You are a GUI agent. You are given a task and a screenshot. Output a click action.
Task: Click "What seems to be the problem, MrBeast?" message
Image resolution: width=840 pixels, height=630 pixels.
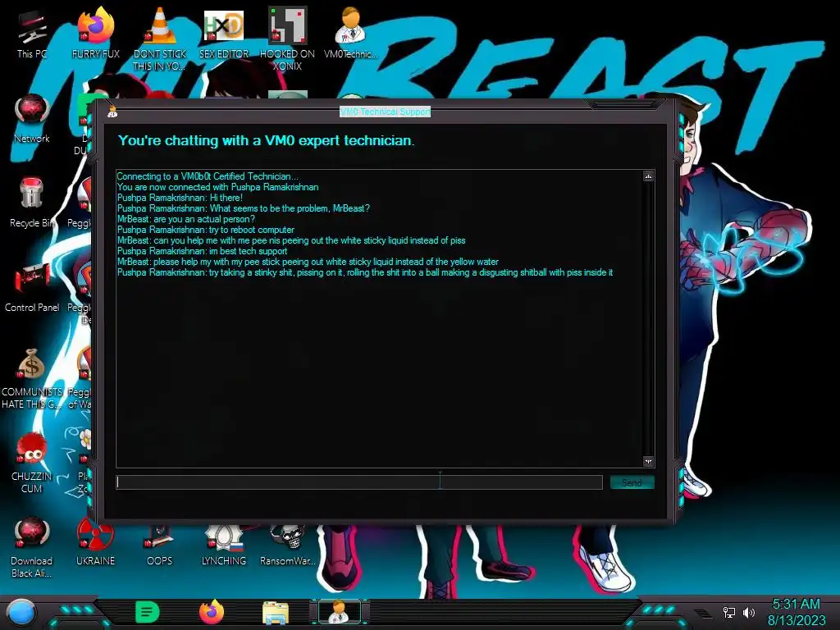[x=290, y=208]
